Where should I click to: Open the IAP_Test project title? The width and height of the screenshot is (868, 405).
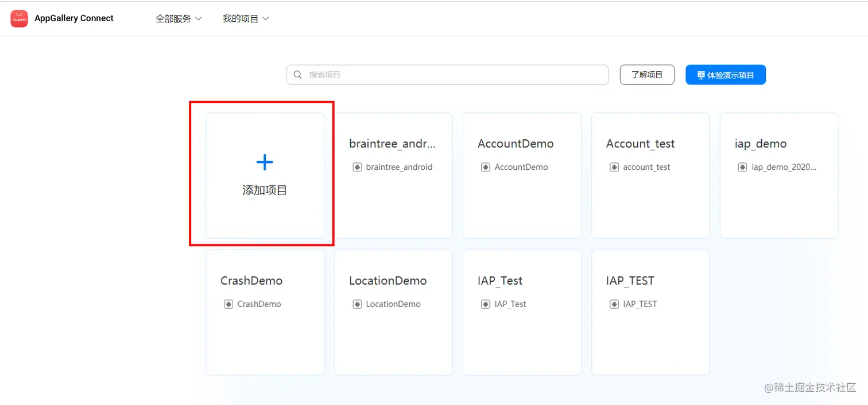point(500,281)
